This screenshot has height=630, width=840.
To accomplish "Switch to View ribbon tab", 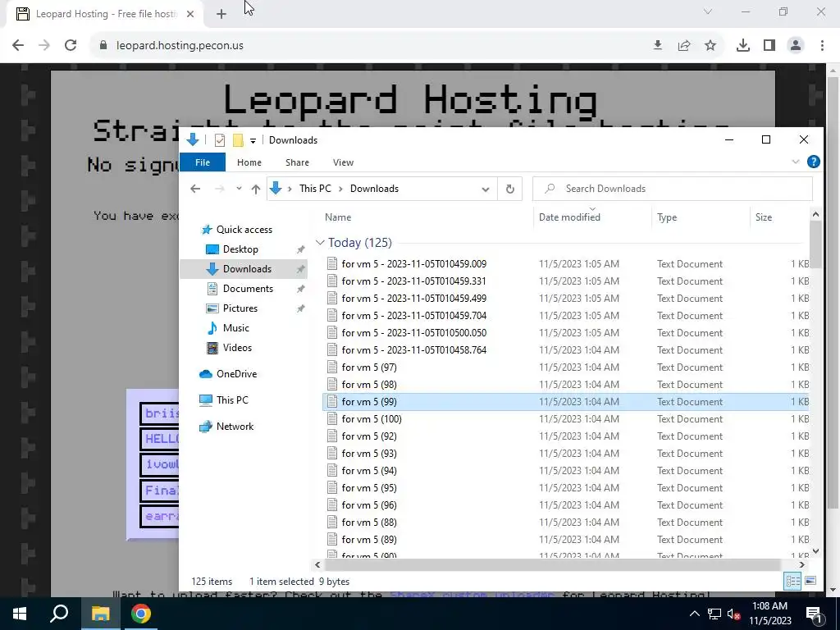I will (x=344, y=162).
